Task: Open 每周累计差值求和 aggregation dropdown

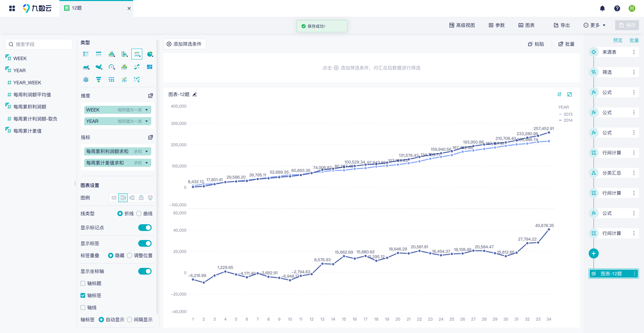Action: point(147,163)
